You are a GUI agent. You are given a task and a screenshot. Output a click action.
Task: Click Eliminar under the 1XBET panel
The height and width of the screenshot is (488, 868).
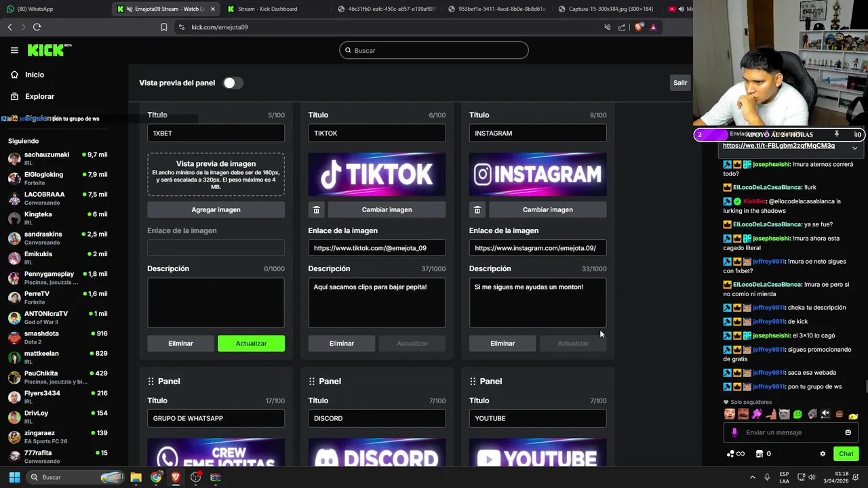[180, 344]
